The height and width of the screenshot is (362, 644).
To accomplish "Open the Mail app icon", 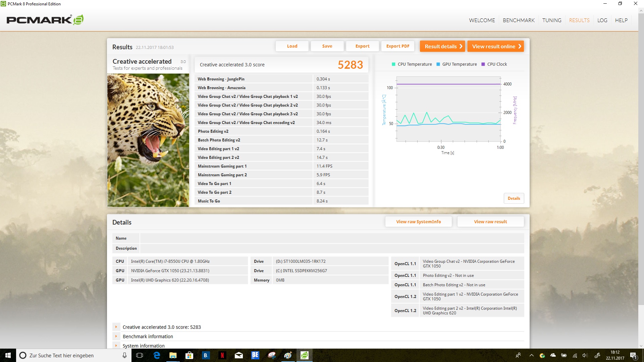I will (x=238, y=355).
